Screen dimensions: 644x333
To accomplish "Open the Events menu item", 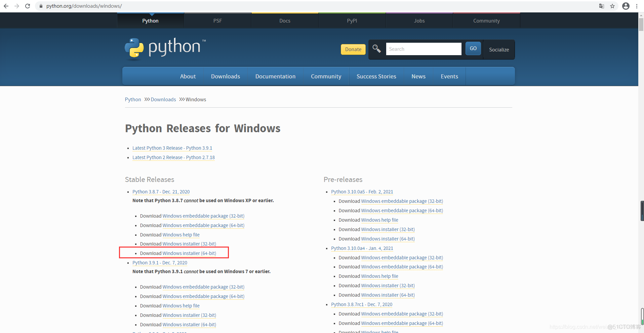I will click(449, 76).
